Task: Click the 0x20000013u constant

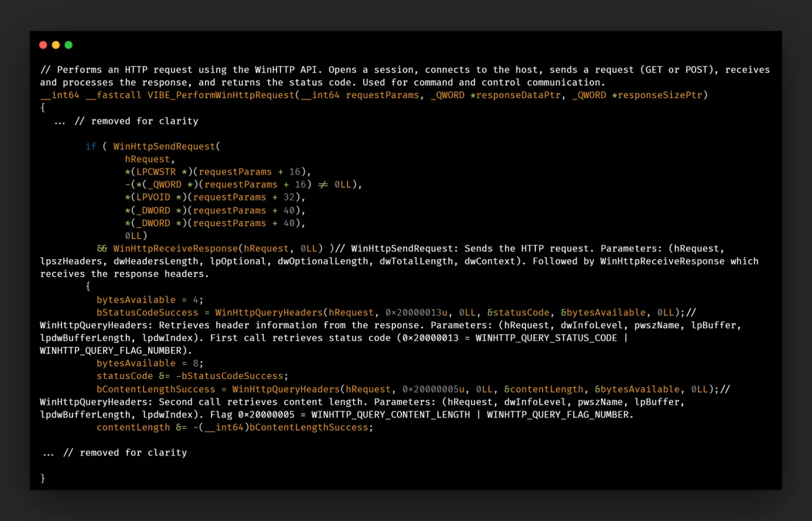Action: [x=416, y=313]
